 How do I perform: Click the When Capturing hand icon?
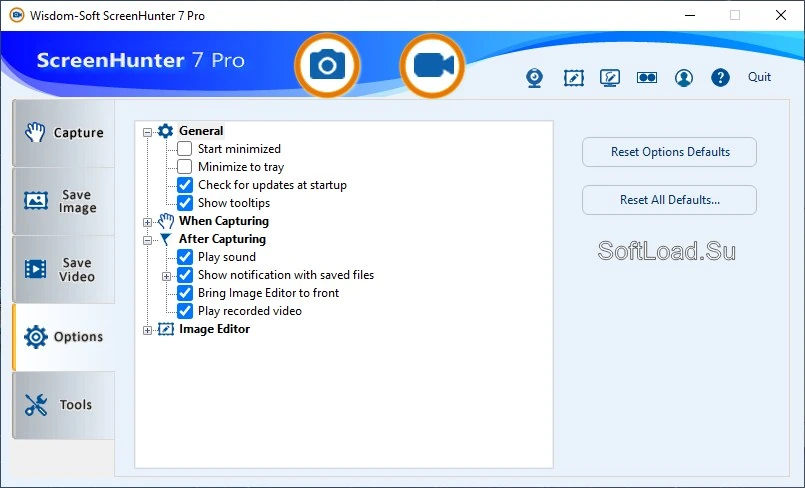pyautogui.click(x=166, y=221)
